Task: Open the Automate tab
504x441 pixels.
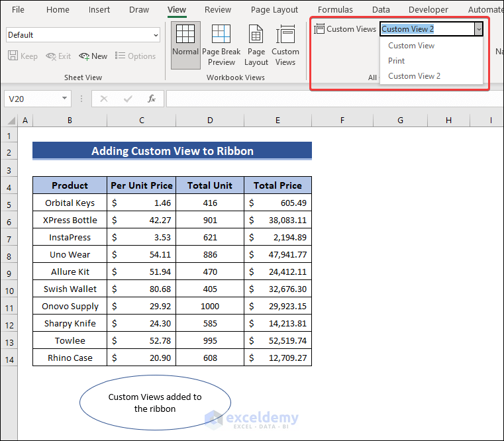Action: 485,10
